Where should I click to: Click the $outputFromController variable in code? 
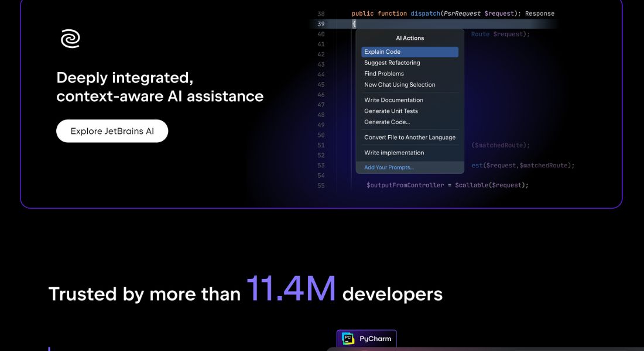(405, 185)
